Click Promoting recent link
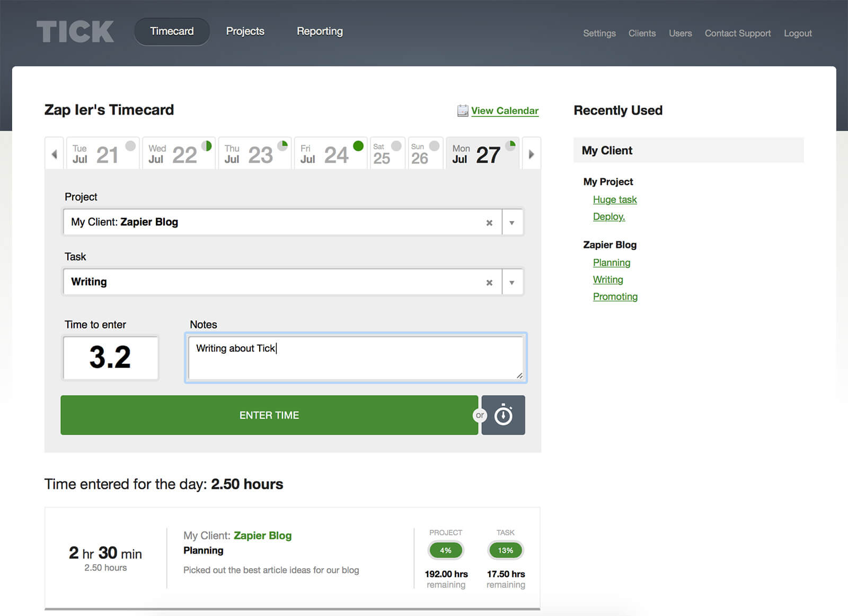 (x=615, y=297)
